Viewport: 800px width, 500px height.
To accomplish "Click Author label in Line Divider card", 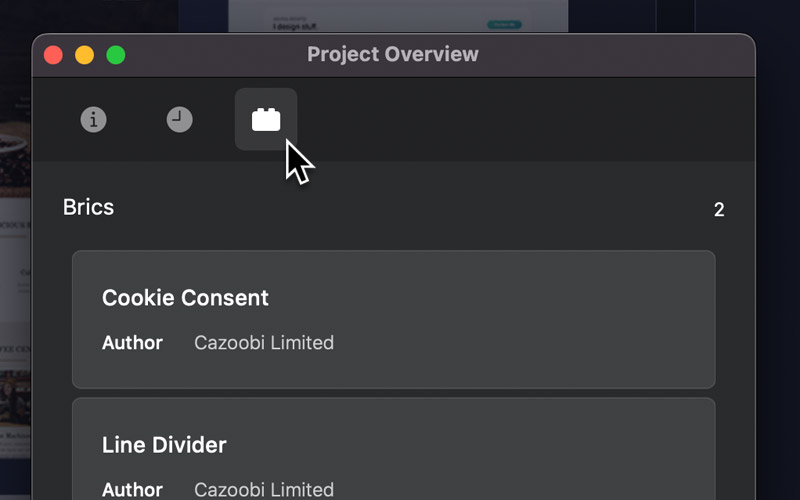I will pos(132,489).
